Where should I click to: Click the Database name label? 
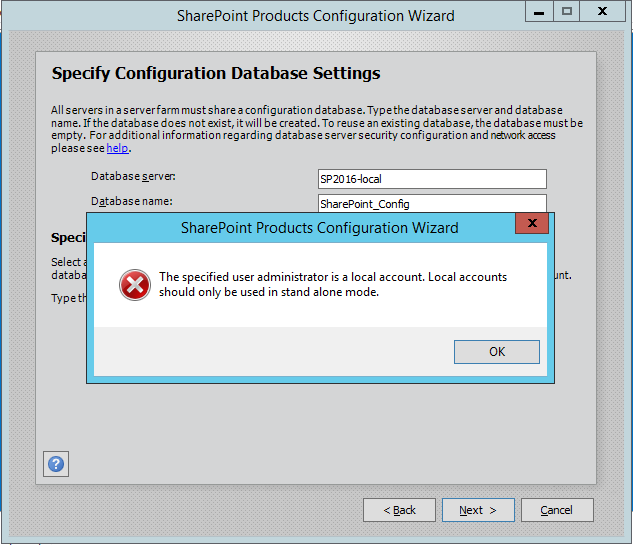pos(132,201)
